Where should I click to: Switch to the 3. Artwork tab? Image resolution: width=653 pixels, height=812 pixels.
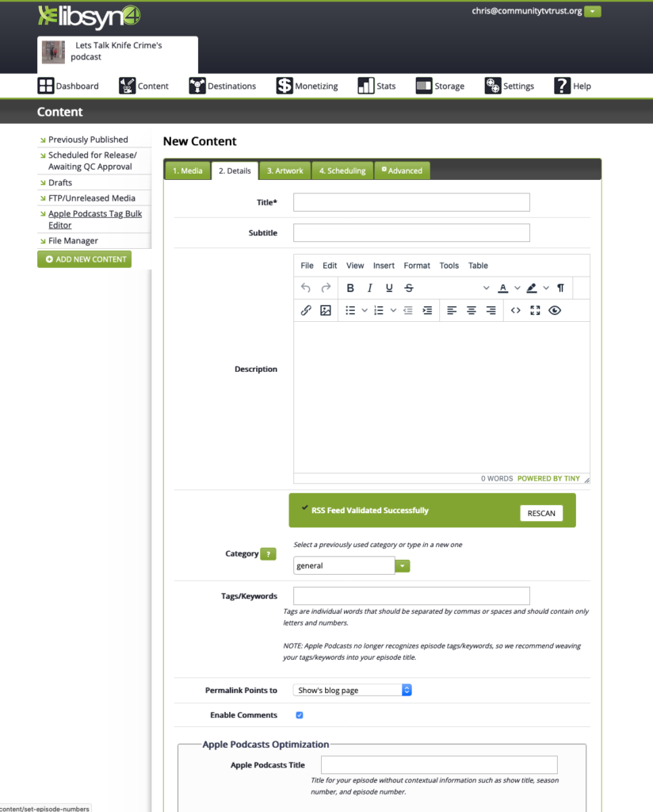pyautogui.click(x=285, y=171)
